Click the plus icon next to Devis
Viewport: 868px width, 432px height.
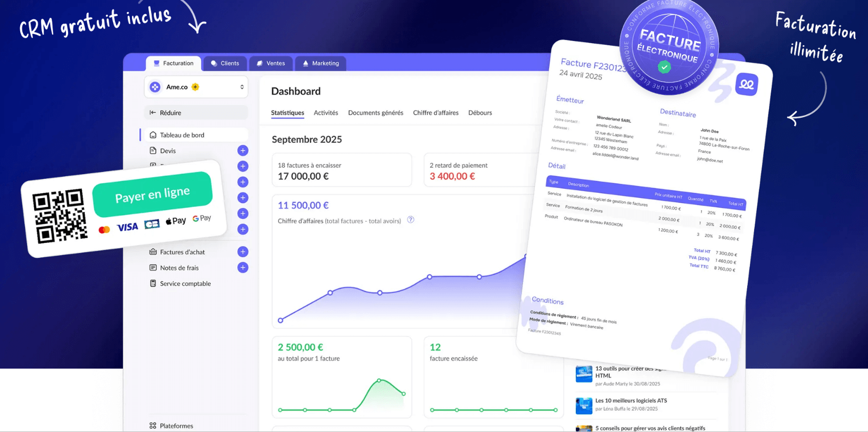coord(243,151)
